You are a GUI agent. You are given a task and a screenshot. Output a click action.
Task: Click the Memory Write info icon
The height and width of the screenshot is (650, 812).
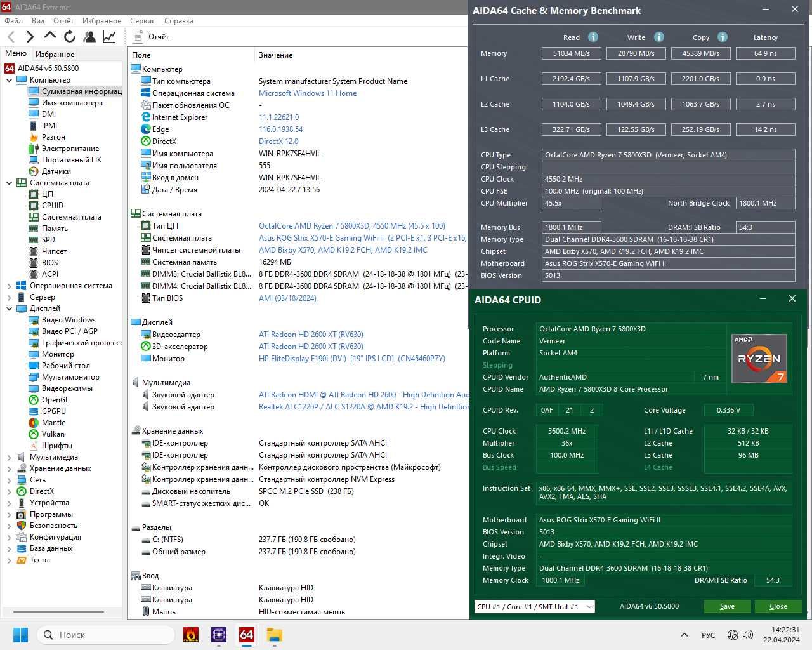tap(659, 37)
